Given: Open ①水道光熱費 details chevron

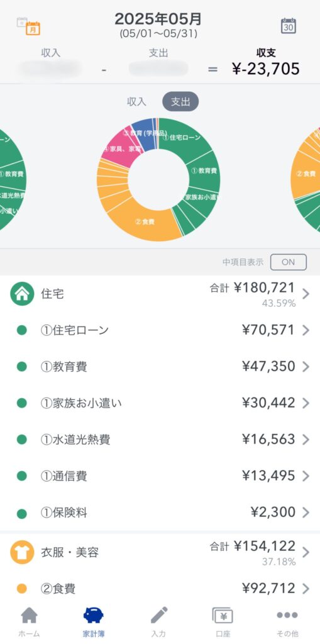Looking at the screenshot, I should point(306,440).
